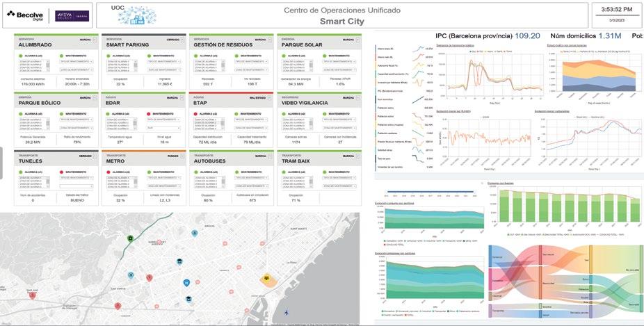Open Alumbrado card header dropdown button

tap(95, 40)
